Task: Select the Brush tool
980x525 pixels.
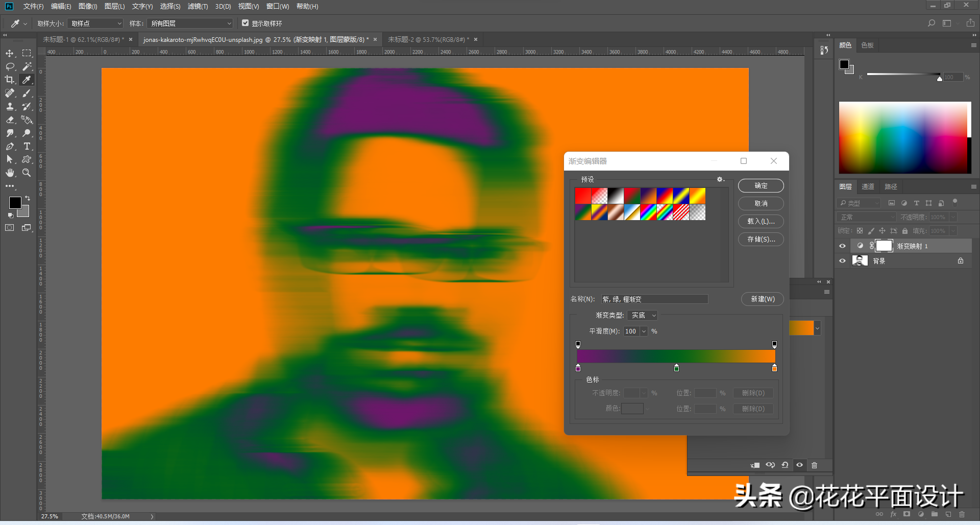Action: (x=27, y=93)
